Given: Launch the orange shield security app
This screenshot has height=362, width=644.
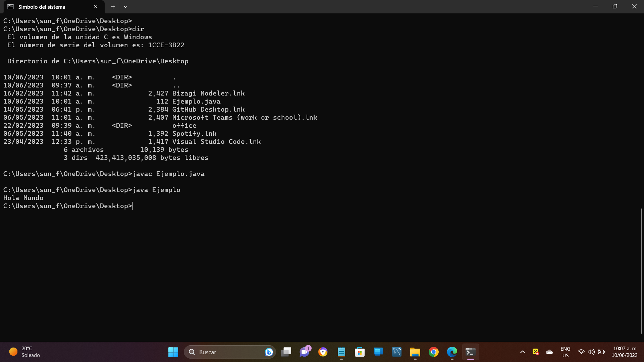Looking at the screenshot, I should 323,352.
